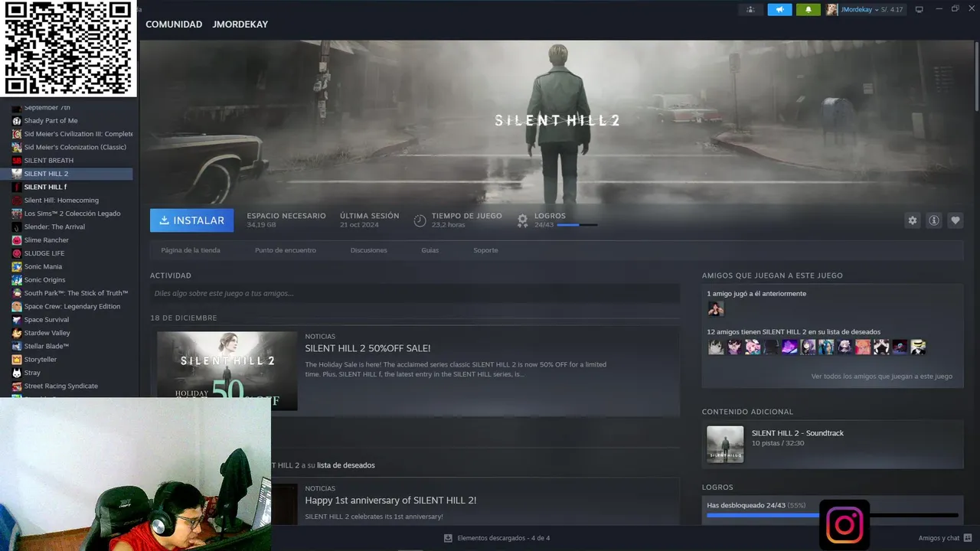Viewport: 980px width, 551px height.
Task: Open the game information icon
Action: (934, 220)
